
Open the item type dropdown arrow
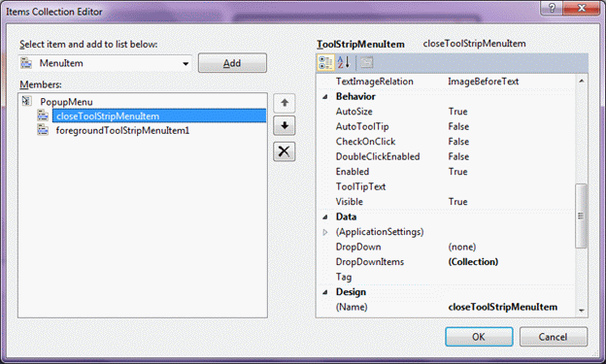click(185, 63)
